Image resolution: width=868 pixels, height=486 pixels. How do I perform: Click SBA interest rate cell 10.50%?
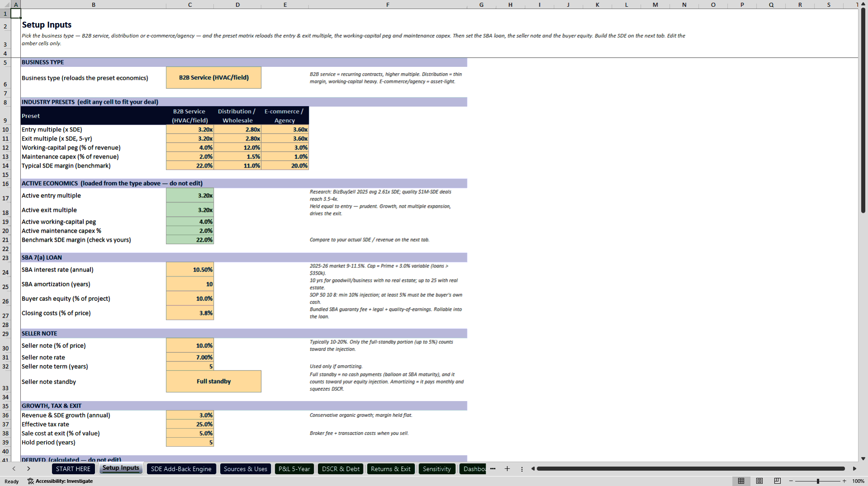[x=190, y=270]
